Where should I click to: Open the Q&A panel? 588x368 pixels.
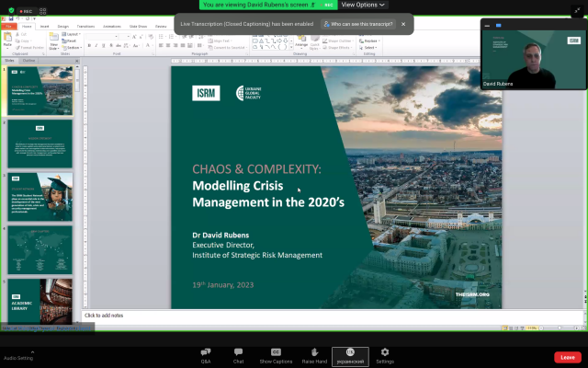[206, 353]
